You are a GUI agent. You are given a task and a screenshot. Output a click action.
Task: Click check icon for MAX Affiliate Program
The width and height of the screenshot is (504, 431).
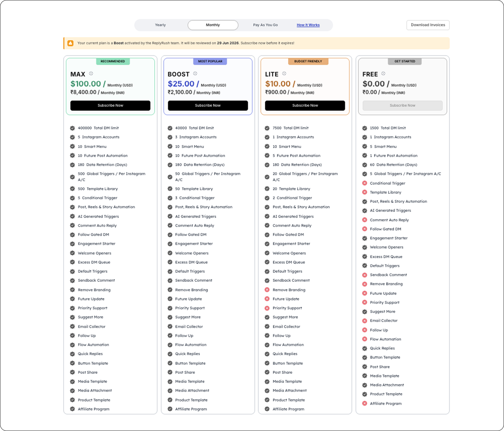pyautogui.click(x=72, y=409)
